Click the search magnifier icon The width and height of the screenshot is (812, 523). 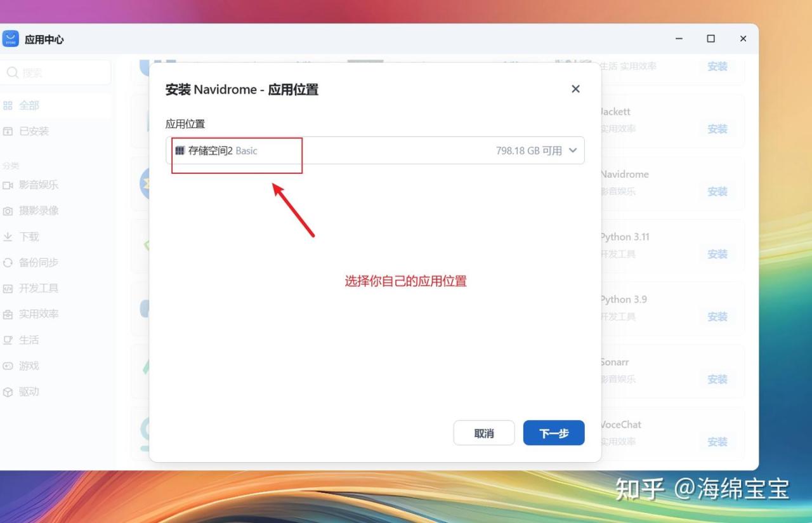pos(12,73)
